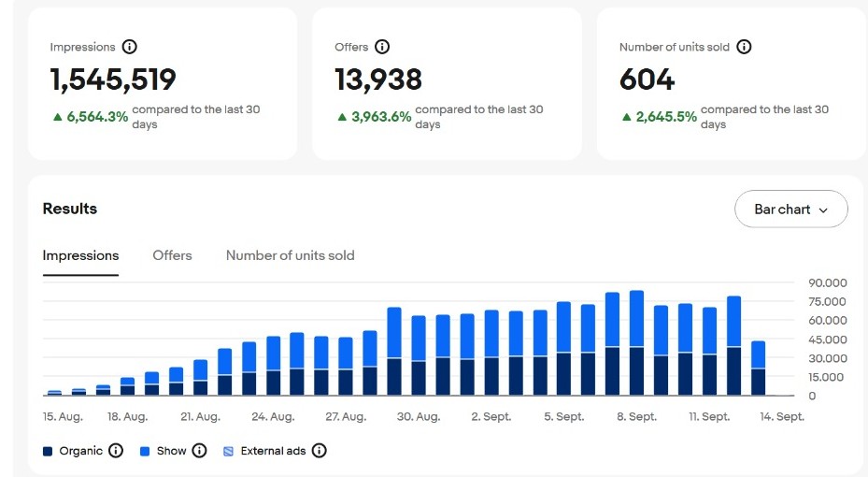Click the 5. Sept. axis label

click(563, 416)
